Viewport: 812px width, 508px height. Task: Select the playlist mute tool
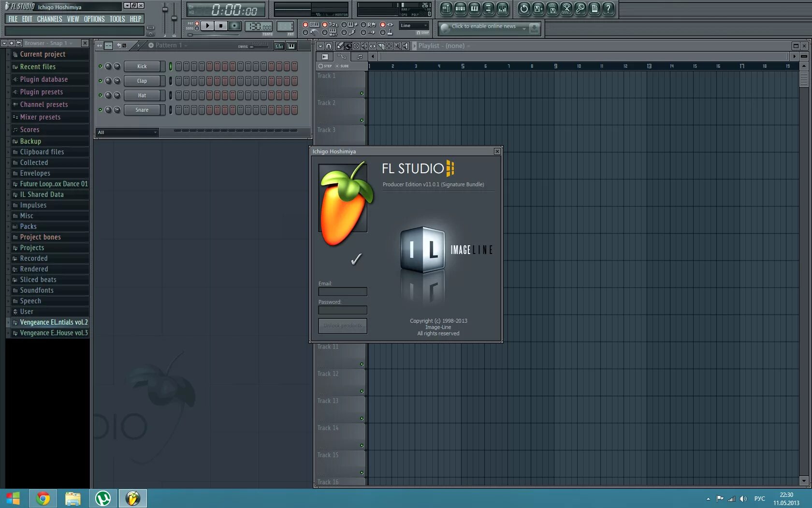coord(364,46)
